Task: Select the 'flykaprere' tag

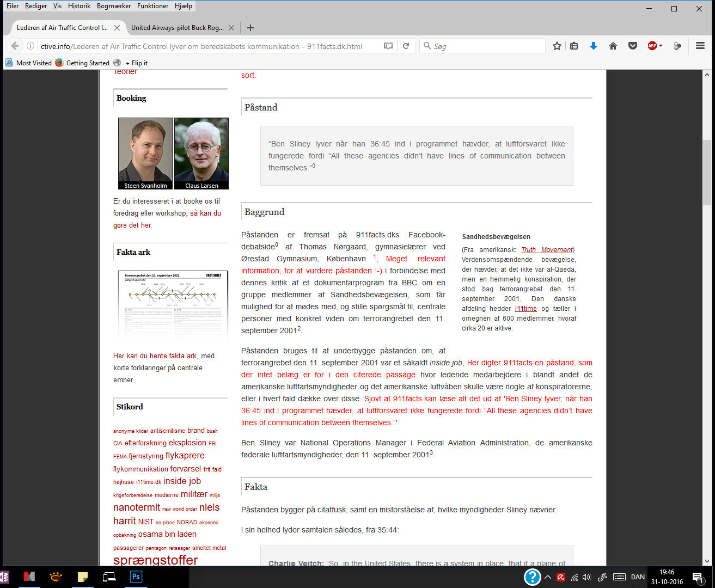Action: [x=185, y=456]
